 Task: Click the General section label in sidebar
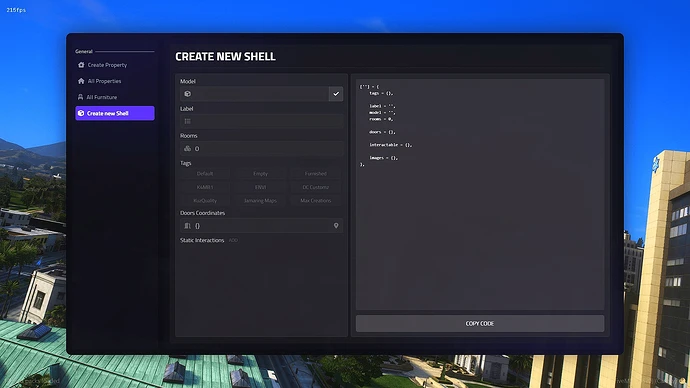(x=84, y=51)
